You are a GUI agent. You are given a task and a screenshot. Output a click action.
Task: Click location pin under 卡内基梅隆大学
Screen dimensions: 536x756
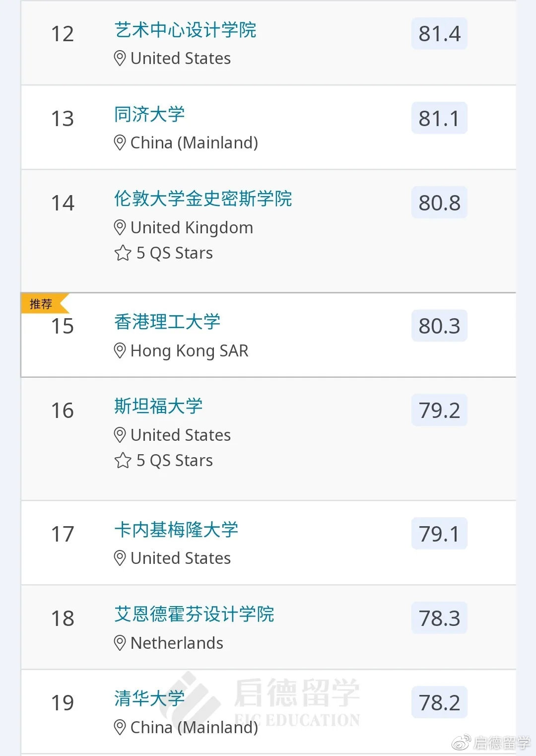pos(120,558)
